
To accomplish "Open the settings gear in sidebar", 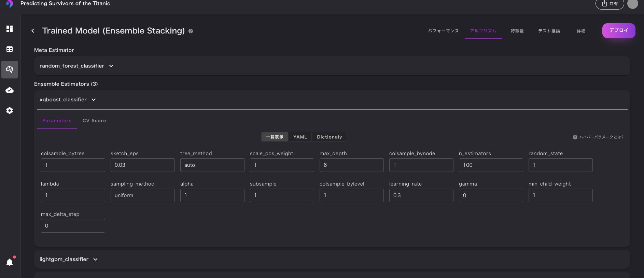I will tap(10, 111).
